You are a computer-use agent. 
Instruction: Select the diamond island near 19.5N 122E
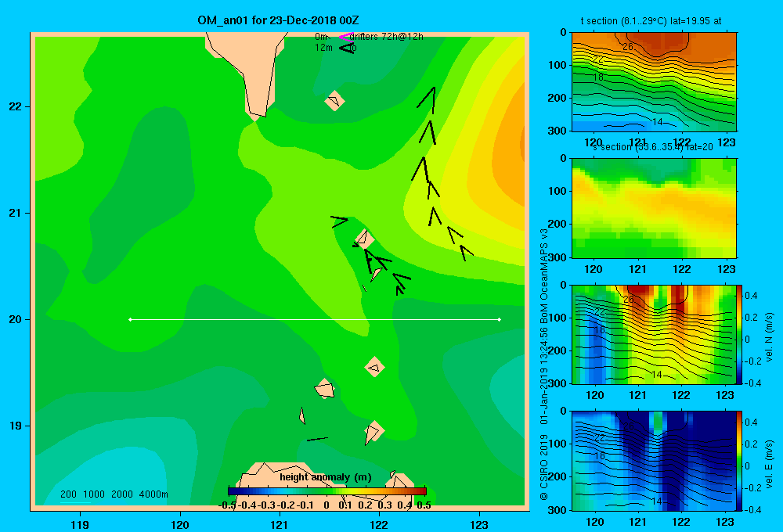coord(374,367)
